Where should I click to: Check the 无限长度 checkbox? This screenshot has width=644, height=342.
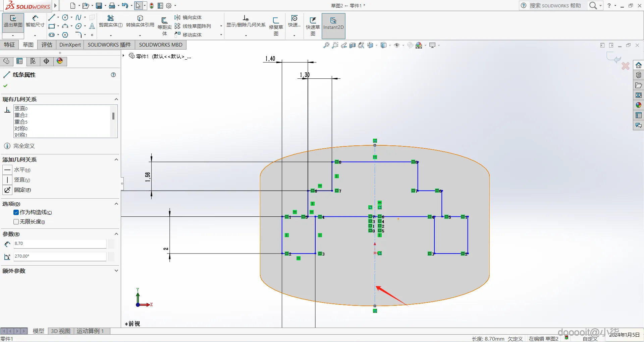tap(16, 222)
